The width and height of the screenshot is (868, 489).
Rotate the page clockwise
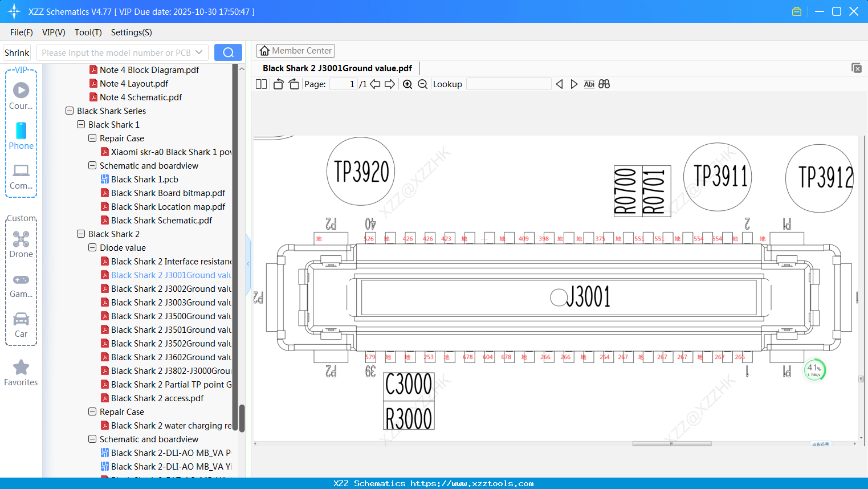[294, 84]
